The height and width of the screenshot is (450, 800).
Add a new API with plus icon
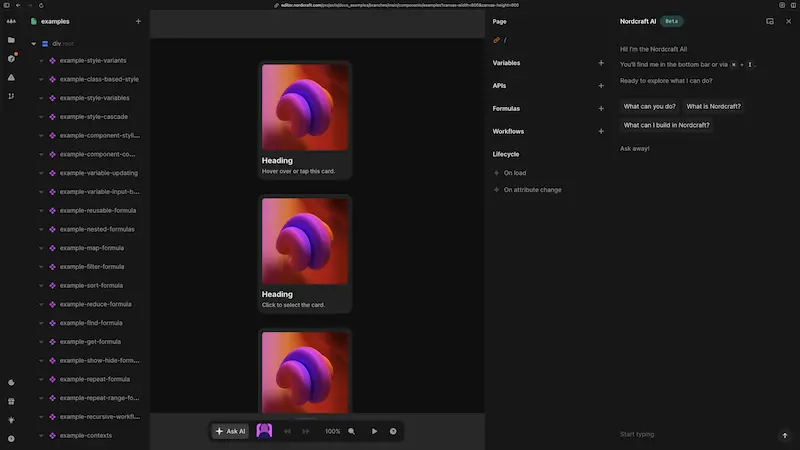[601, 86]
